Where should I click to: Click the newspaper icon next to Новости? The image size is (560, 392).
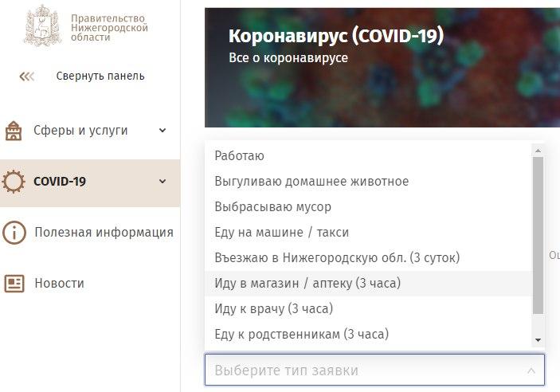click(x=14, y=284)
